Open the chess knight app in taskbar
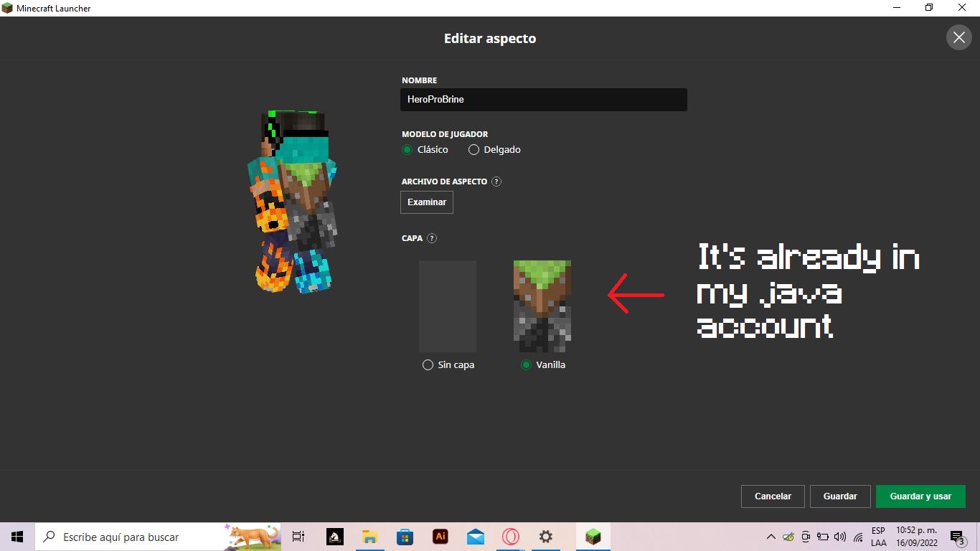The image size is (980, 551). tap(334, 537)
